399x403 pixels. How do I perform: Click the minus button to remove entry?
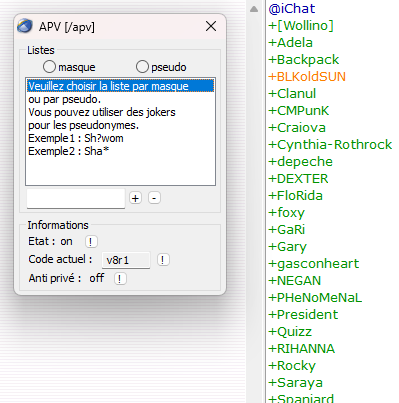(154, 198)
